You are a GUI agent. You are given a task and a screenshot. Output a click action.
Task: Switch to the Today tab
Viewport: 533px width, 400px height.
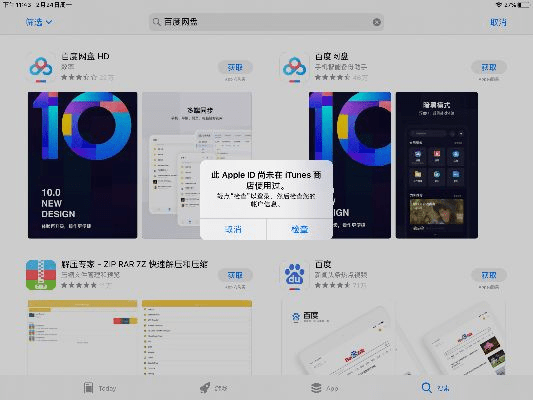(100, 388)
